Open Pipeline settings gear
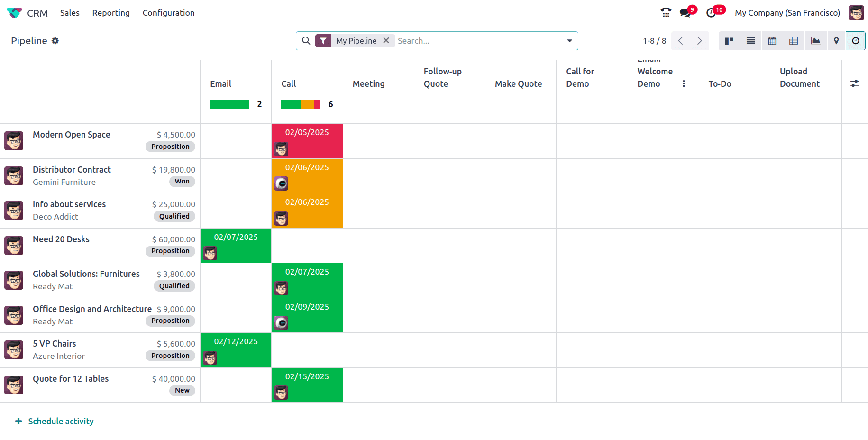The height and width of the screenshot is (440, 868). [x=55, y=41]
